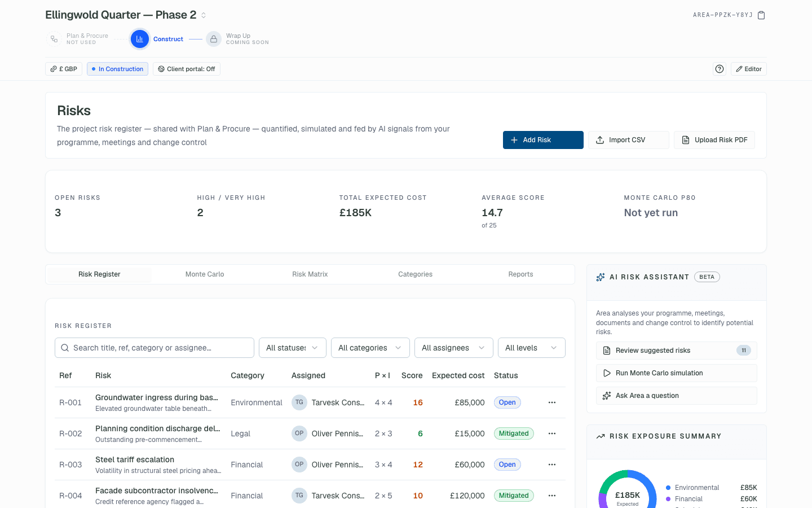Open help via question mark icon
Viewport: 812px width, 508px height.
click(x=720, y=69)
